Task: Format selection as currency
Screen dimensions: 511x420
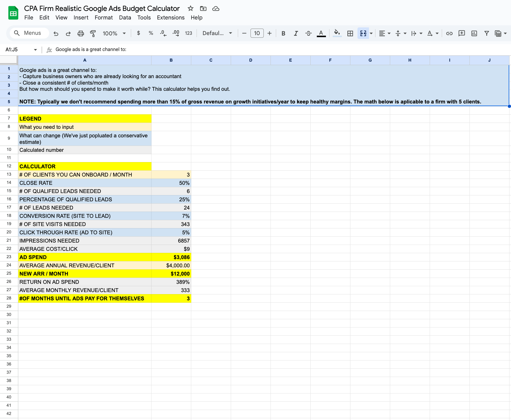Action: (x=139, y=33)
